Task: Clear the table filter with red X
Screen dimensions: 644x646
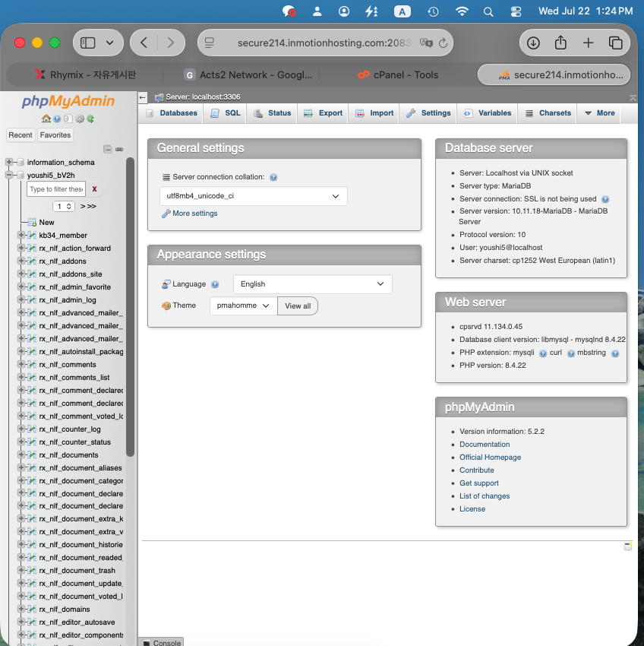Action: coord(94,189)
